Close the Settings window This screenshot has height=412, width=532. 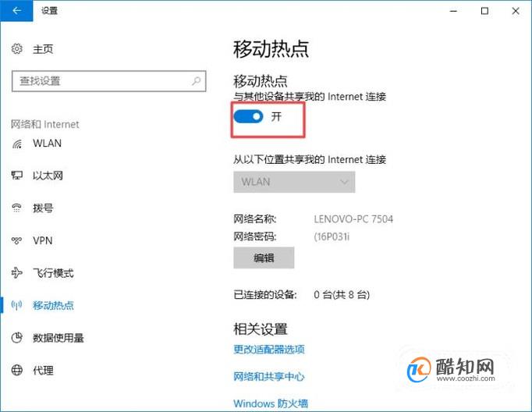pyautogui.click(x=516, y=11)
